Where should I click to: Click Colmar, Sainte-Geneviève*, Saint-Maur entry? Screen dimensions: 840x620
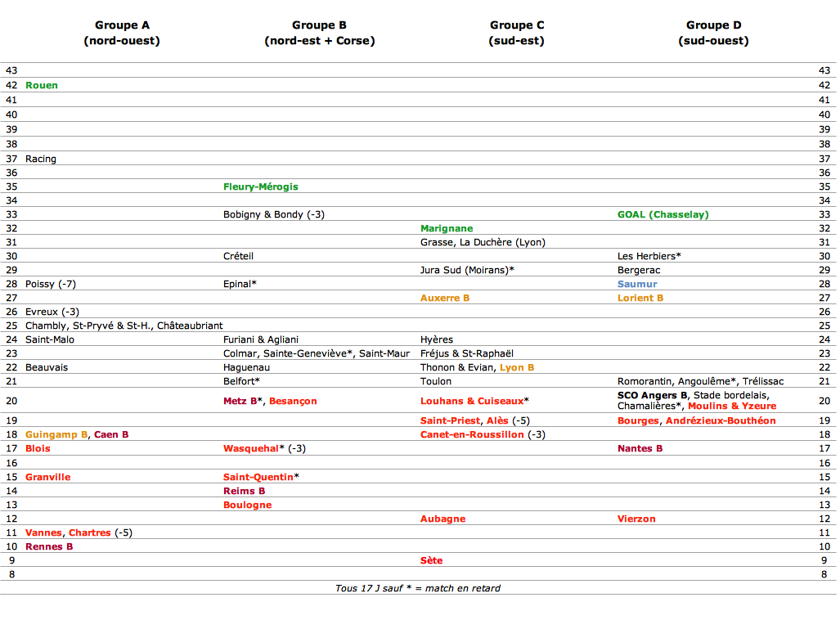pyautogui.click(x=316, y=353)
